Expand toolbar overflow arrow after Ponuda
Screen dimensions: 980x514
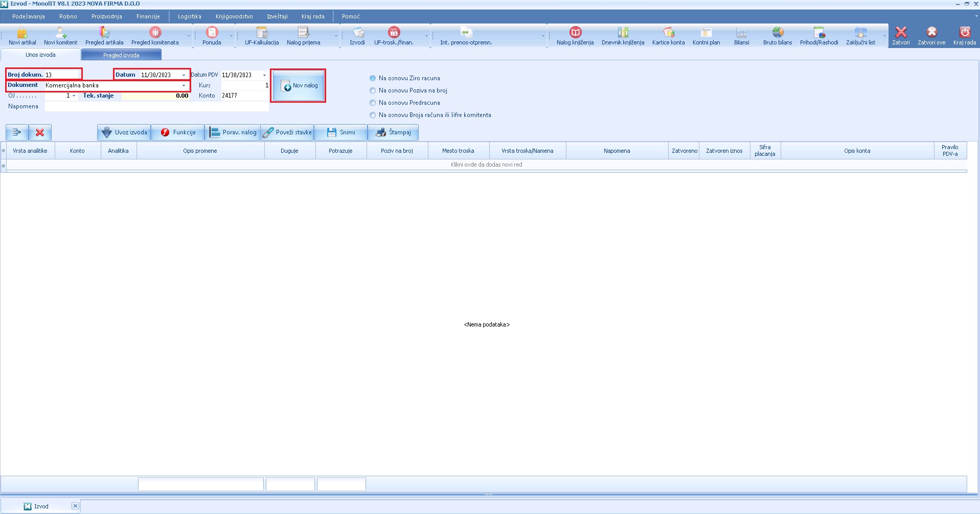pos(231,36)
